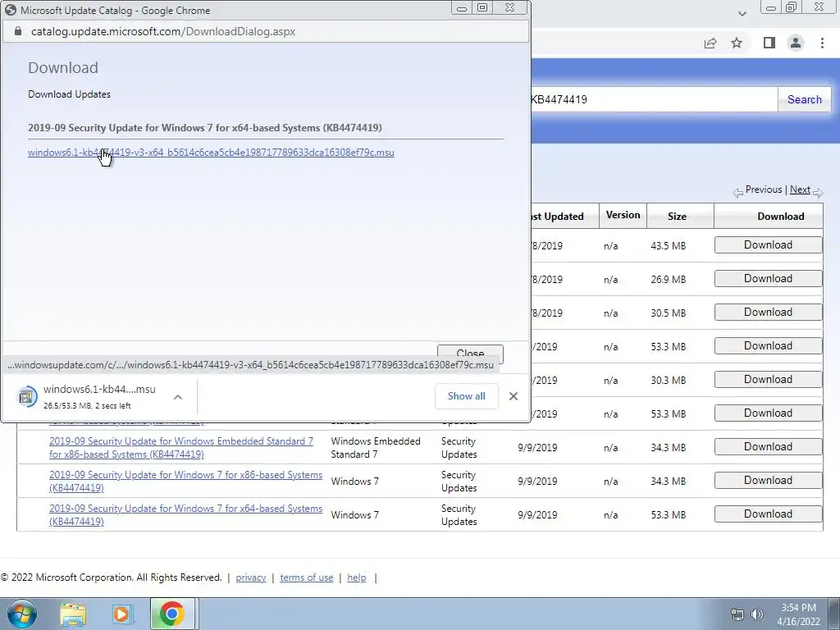
Task: Click the next-page arrow icon beside Next
Action: (818, 193)
